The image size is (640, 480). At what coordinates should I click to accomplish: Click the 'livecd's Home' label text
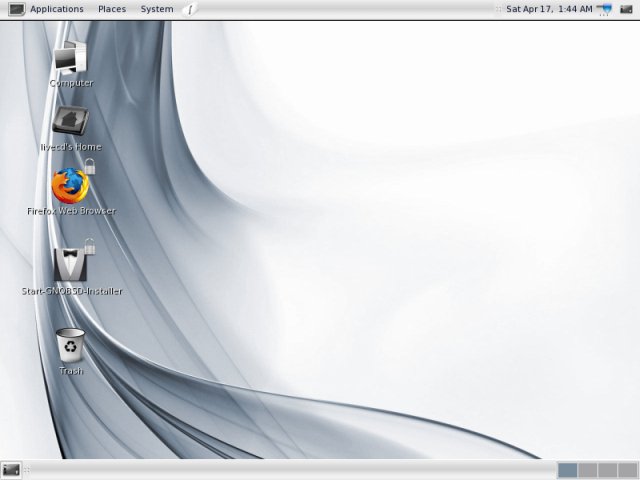click(x=71, y=147)
